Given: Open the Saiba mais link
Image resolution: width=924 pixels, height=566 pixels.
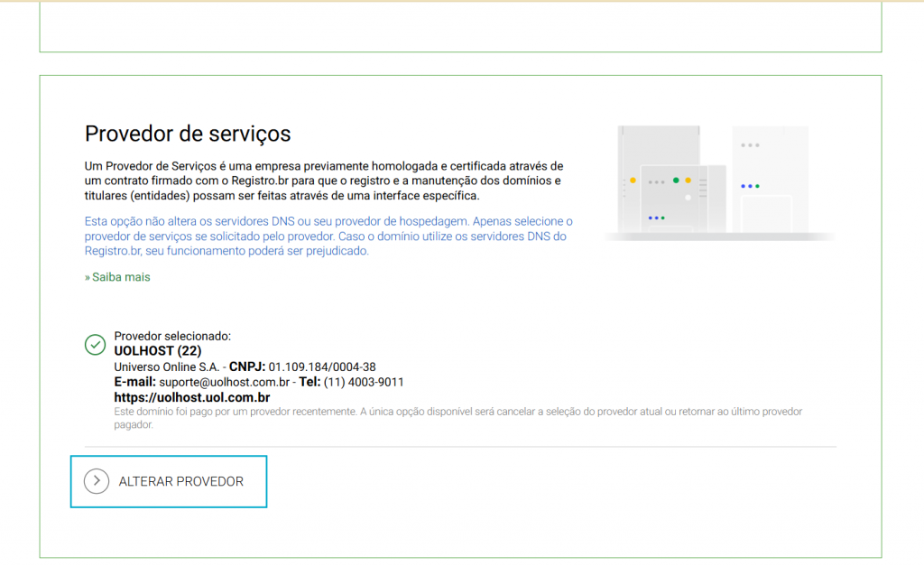Looking at the screenshot, I should coord(117,277).
